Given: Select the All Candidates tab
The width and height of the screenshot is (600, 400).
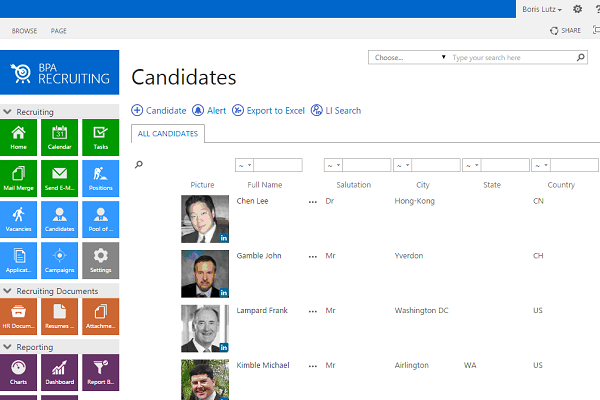Looking at the screenshot, I should [x=168, y=133].
